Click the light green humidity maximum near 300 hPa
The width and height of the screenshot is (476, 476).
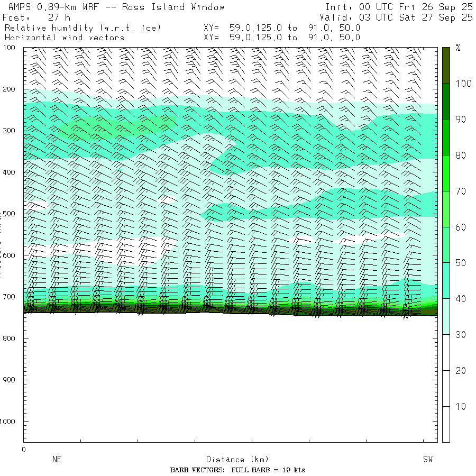(117, 127)
